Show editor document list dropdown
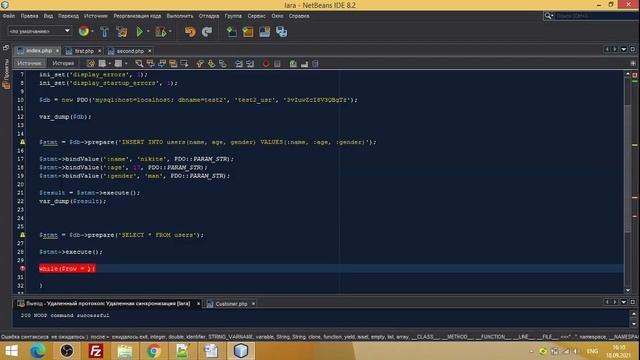The width and height of the screenshot is (640, 360). coord(624,49)
